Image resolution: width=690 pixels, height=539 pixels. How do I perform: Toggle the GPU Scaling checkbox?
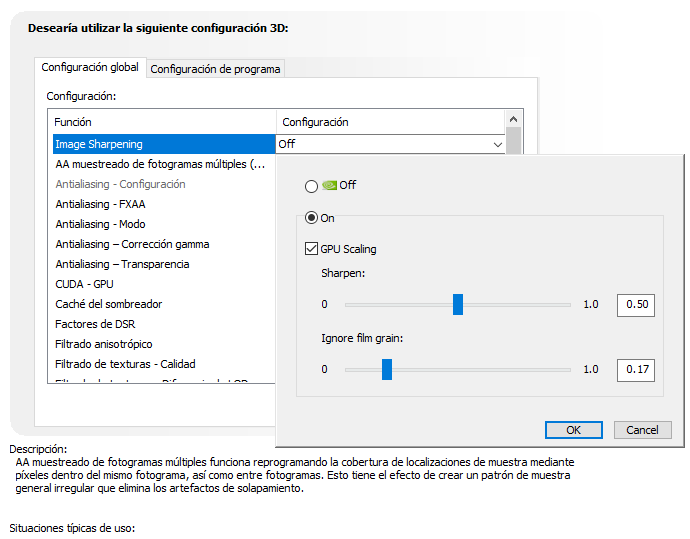tap(311, 249)
